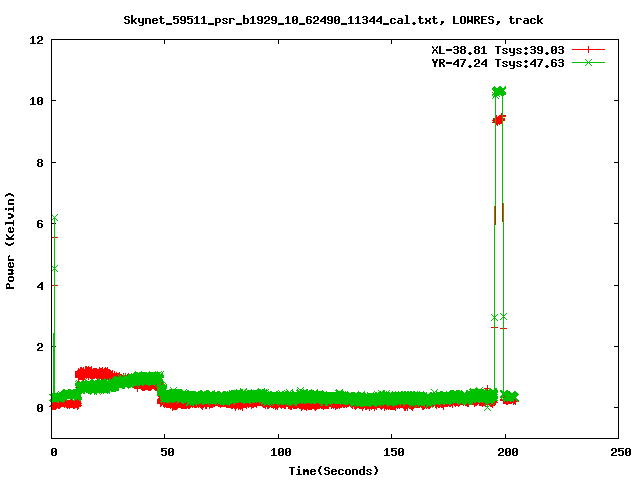
Task: Select the YR-47.24 Tsys:47.63 legend entry
Action: point(498,63)
